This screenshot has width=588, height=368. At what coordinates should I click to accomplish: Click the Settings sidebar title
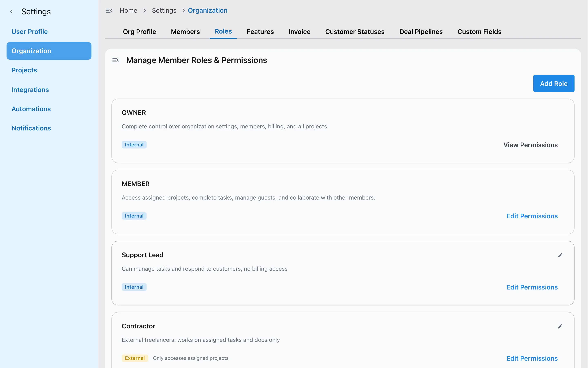(36, 11)
